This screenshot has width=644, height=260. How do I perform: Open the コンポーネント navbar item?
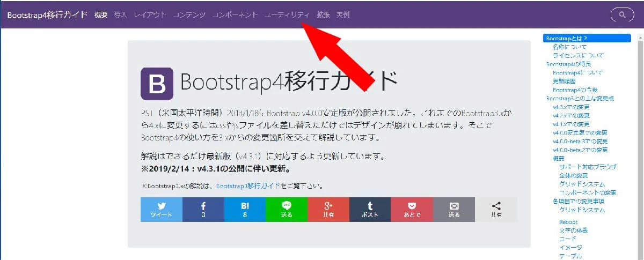[x=235, y=14]
